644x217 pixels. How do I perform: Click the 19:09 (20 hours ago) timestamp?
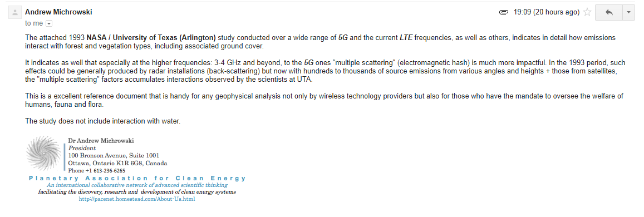pos(546,12)
